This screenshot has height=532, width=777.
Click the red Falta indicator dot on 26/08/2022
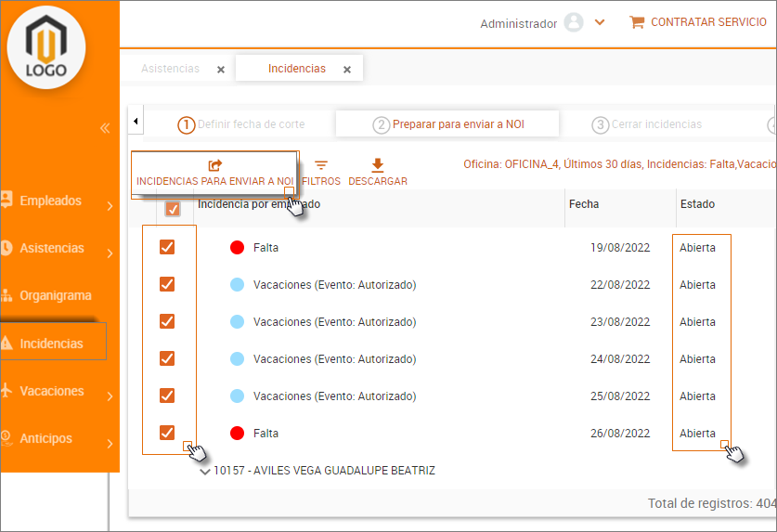coord(237,433)
